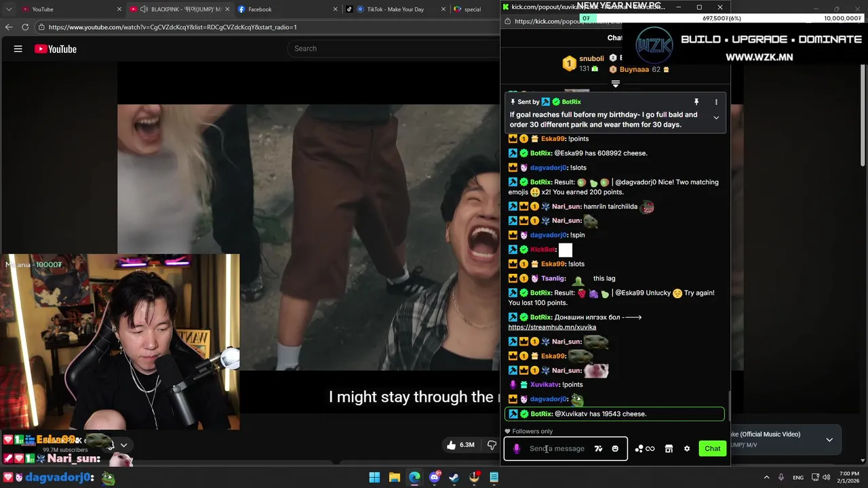This screenshot has height=488, width=868.
Task: Open the browser tab search dropdown
Action: 8,9
